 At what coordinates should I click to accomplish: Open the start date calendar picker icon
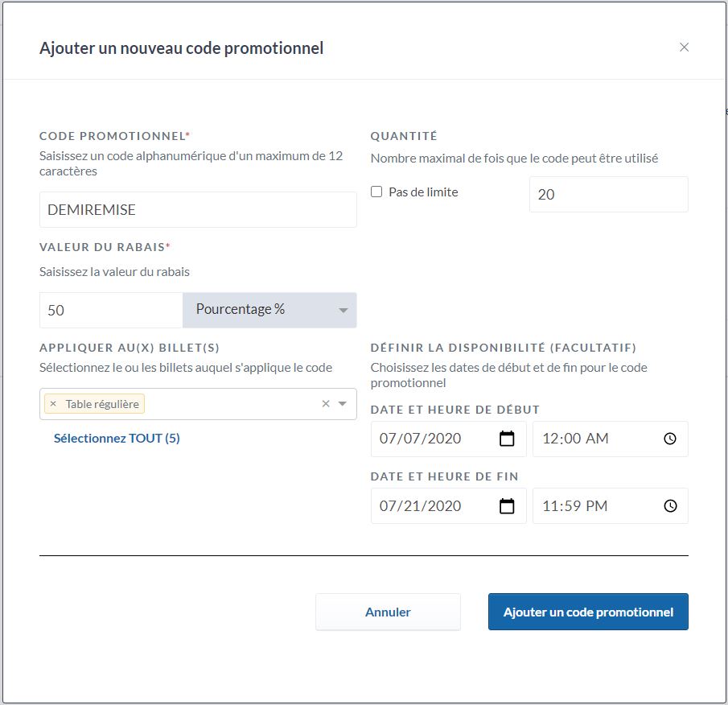tap(507, 439)
